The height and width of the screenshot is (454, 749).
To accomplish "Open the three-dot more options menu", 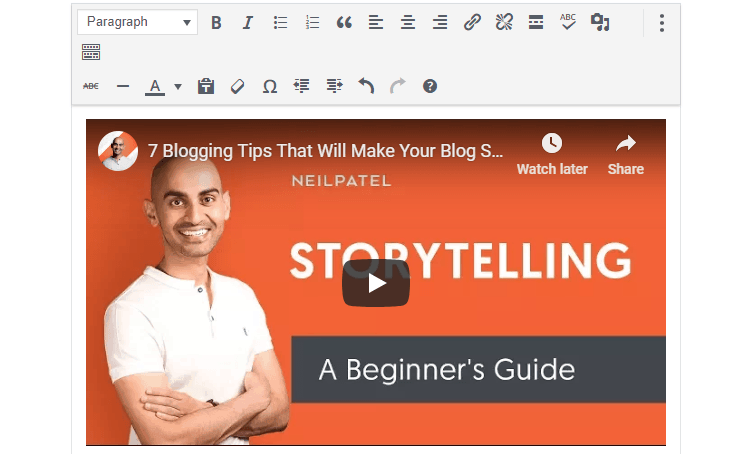I will pos(662,23).
